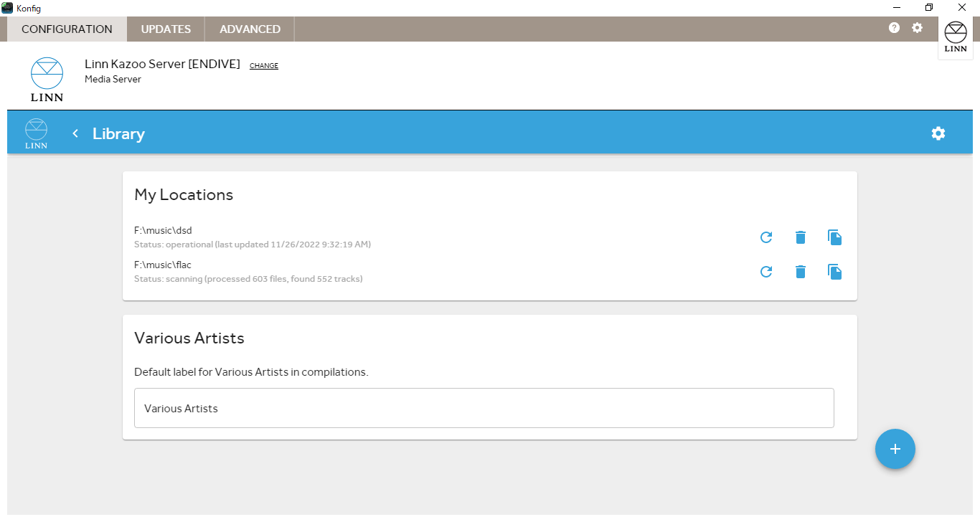Click the Konfig app icon in title bar

pyautogui.click(x=7, y=8)
